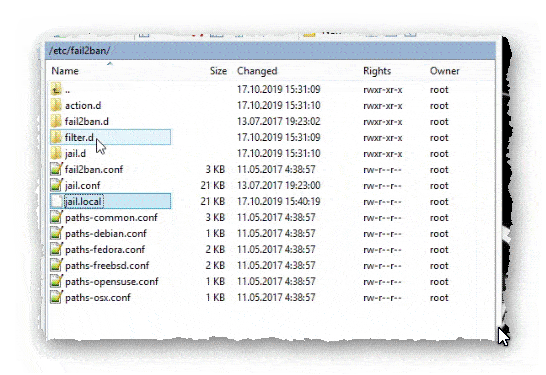Select the paths-osx.conf file name

point(98,297)
